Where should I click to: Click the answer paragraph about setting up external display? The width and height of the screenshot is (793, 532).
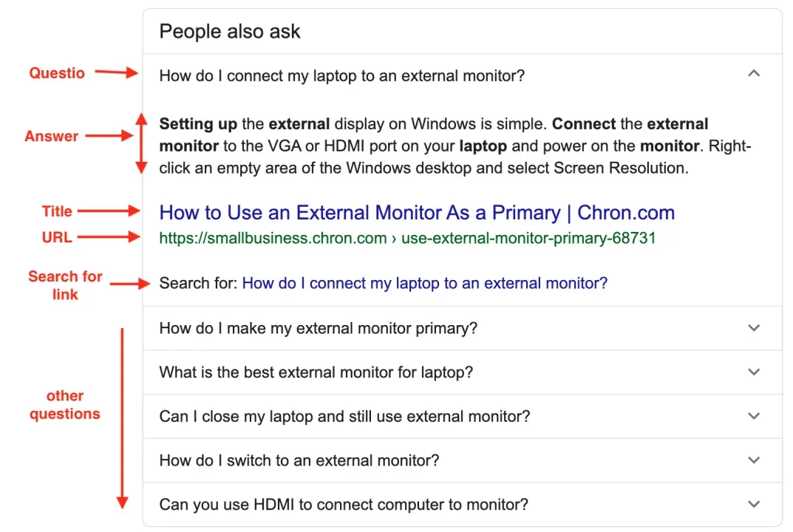(443, 146)
